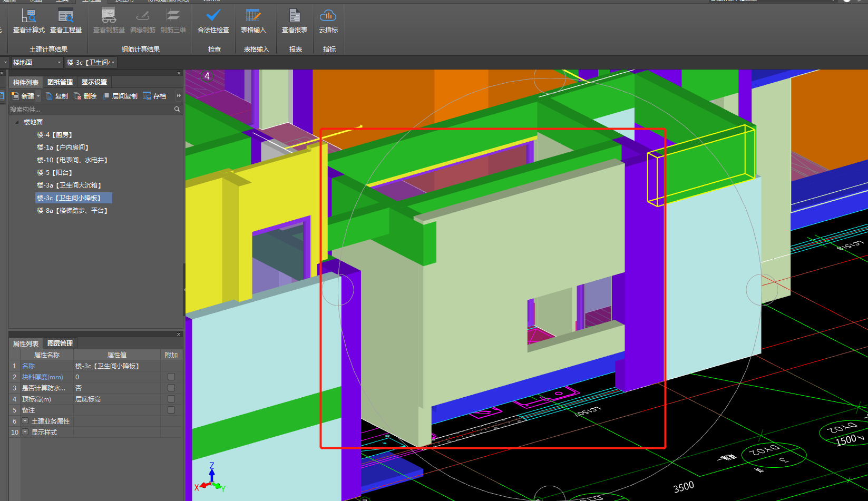Click the 删除 delete component button
Viewport: 868px width, 501px height.
85,96
